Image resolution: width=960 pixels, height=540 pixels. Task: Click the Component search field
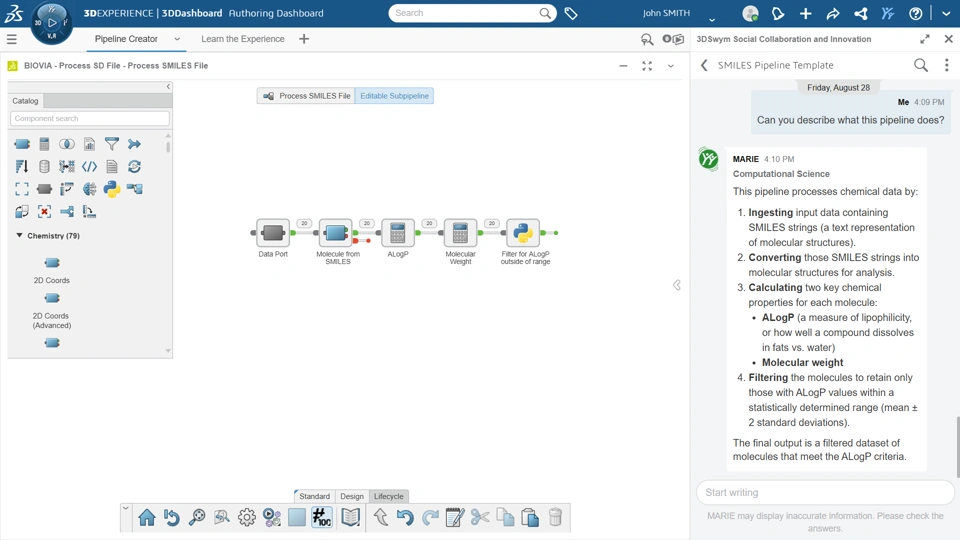89,118
